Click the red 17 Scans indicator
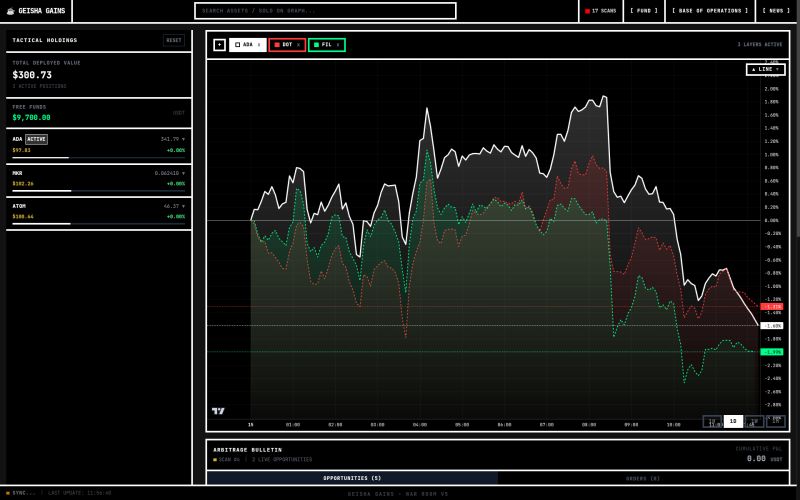This screenshot has height=500, width=800. (x=601, y=11)
